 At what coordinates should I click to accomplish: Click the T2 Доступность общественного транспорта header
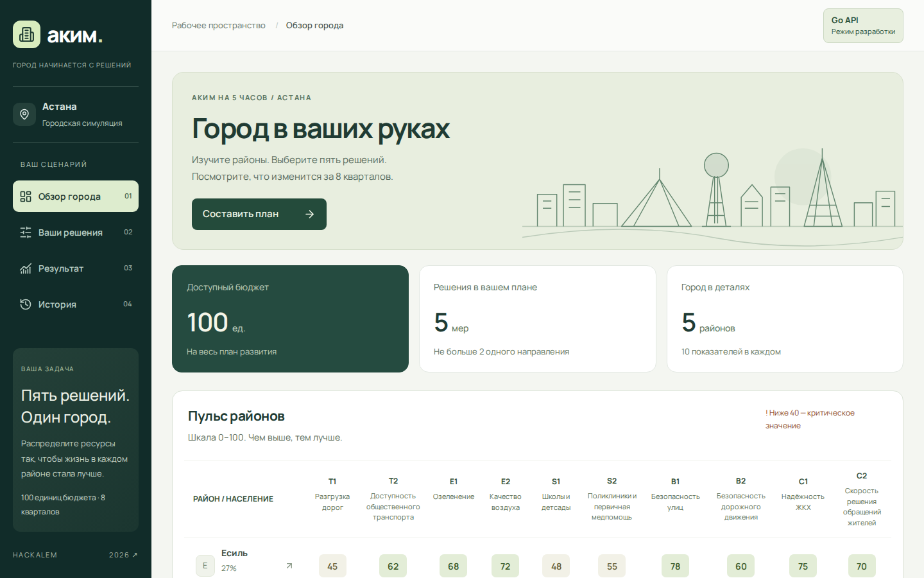[393, 499]
